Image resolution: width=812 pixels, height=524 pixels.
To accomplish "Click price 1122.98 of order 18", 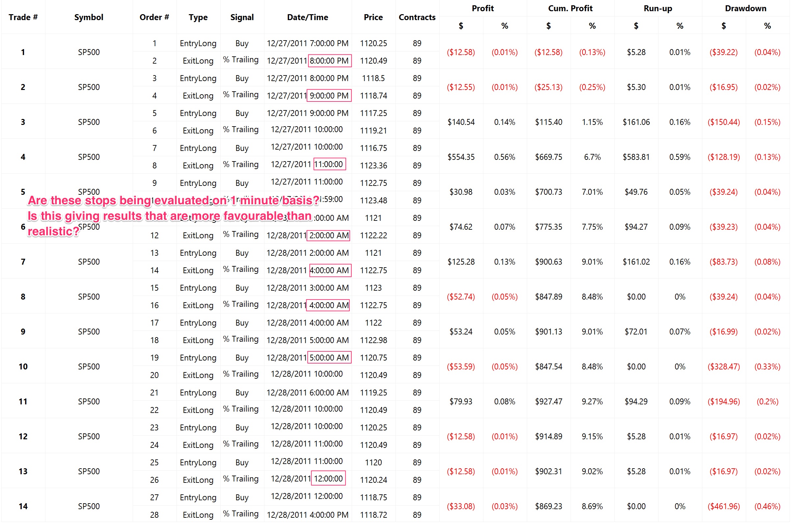I will point(373,341).
